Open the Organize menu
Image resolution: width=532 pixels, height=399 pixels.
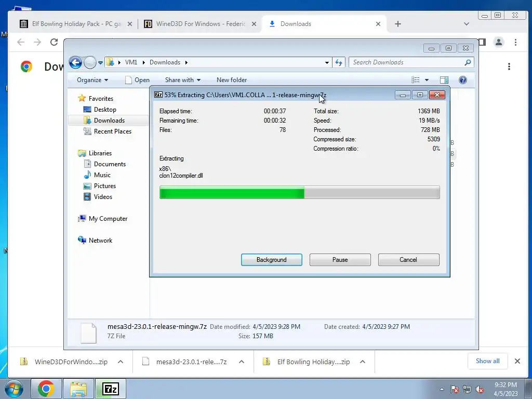pyautogui.click(x=92, y=80)
